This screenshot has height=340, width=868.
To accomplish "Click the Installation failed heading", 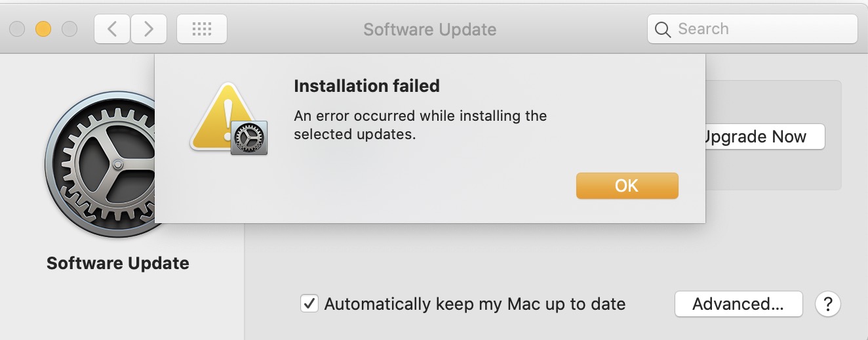I will (366, 86).
